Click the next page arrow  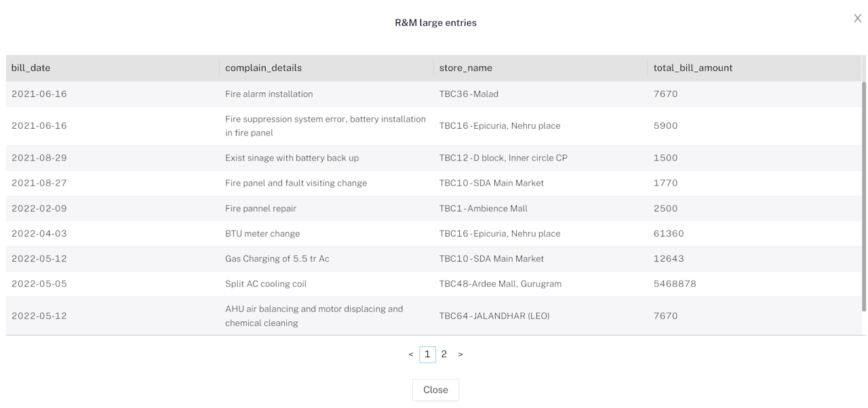click(x=460, y=354)
